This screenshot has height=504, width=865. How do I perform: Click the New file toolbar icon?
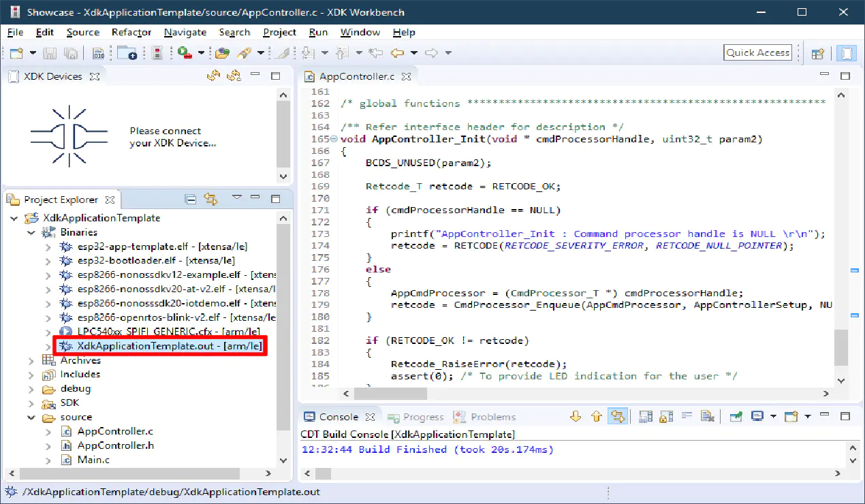pyautogui.click(x=16, y=53)
